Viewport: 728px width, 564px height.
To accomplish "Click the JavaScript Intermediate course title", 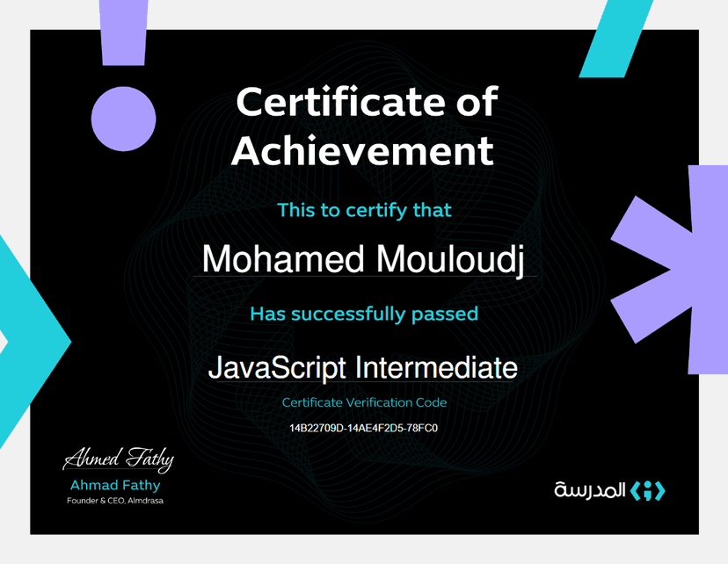I will (x=363, y=369).
